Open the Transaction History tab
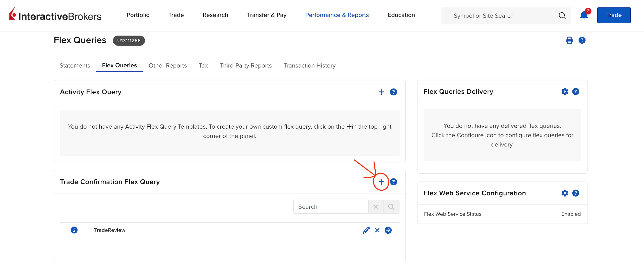Image resolution: width=644 pixels, height=276 pixels. (309, 65)
